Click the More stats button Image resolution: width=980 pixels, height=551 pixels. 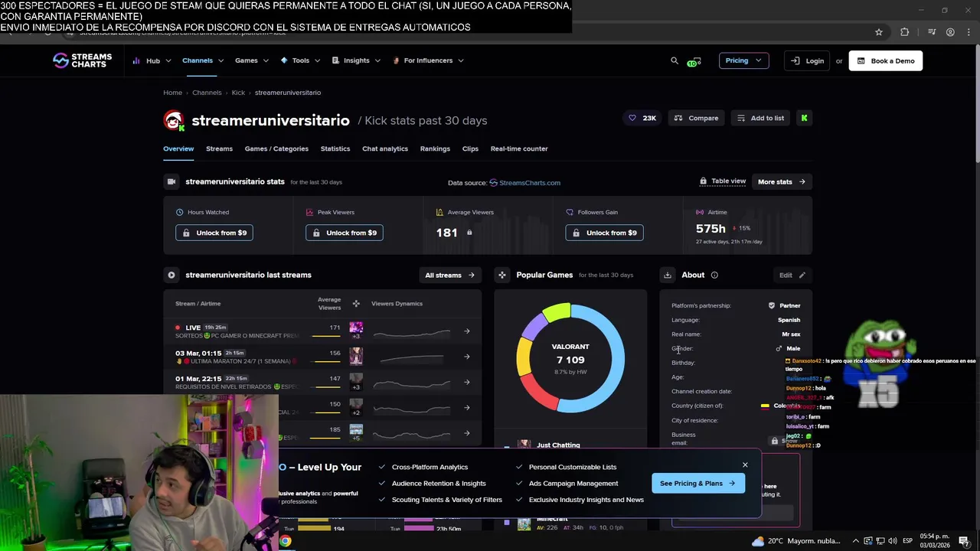781,181
